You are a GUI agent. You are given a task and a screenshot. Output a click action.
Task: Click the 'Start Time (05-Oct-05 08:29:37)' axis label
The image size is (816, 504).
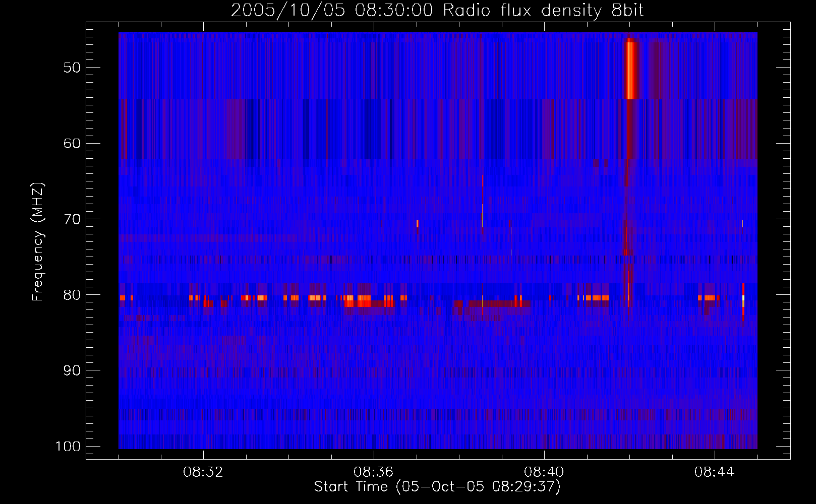pyautogui.click(x=437, y=487)
